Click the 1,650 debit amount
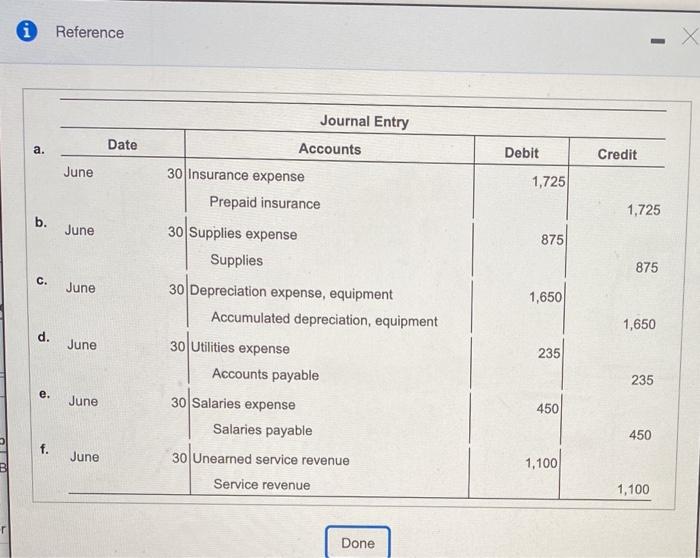Viewport: 700px width, 558px height. tap(546, 297)
